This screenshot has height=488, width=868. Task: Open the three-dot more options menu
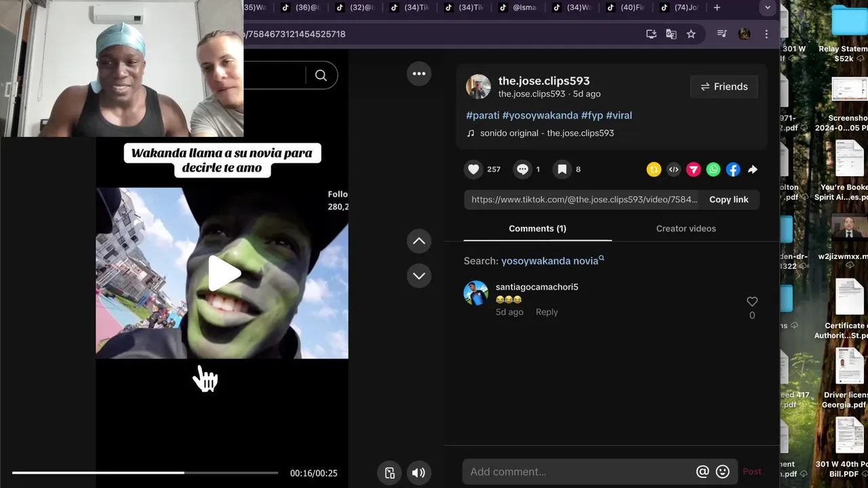click(x=419, y=74)
